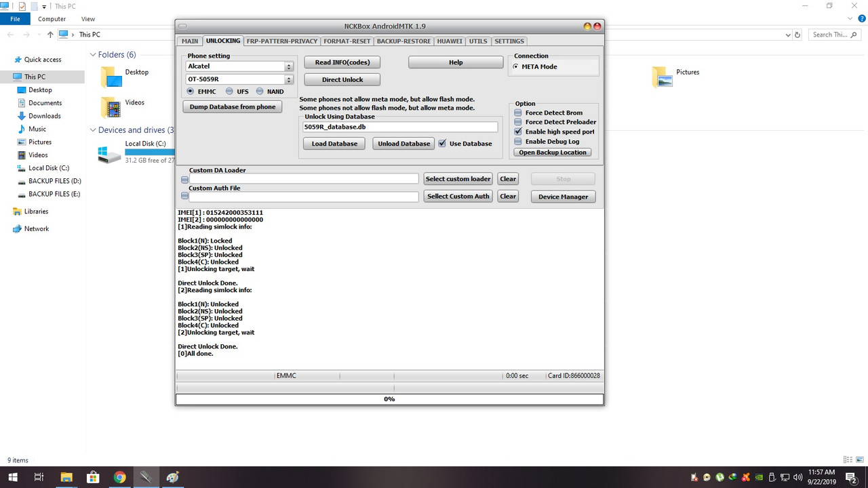Screen dimensions: 868x488
Task: Open BACKUP FILES (E:) drive in sidebar
Action: coord(54,194)
